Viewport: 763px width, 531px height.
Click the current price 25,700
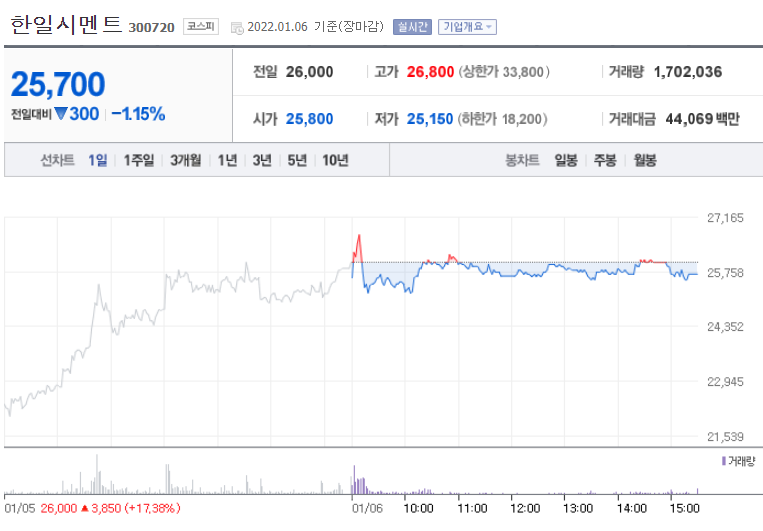[x=58, y=84]
